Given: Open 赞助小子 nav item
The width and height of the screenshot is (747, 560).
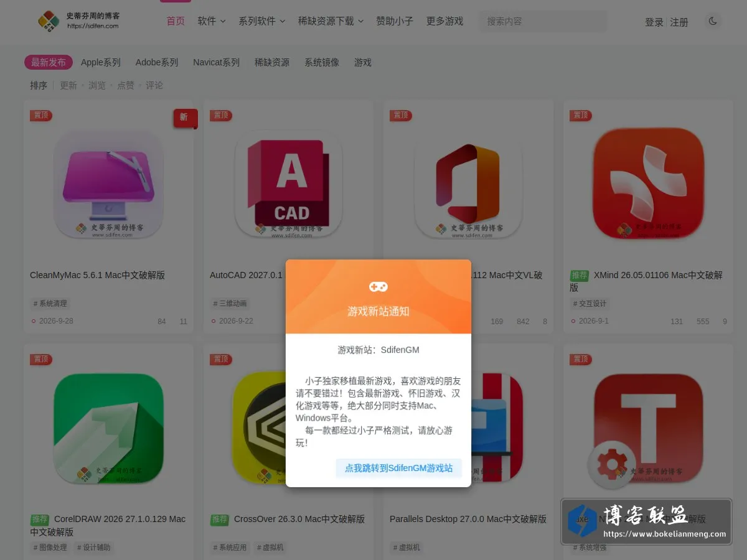Looking at the screenshot, I should (395, 21).
